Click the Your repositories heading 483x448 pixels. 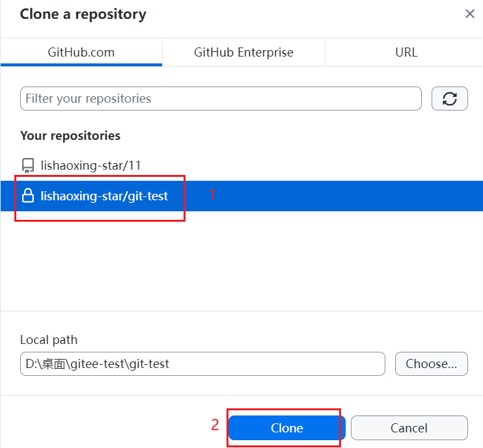pyautogui.click(x=70, y=136)
